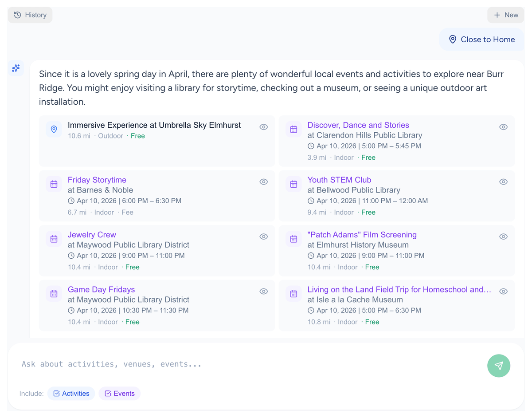Click calendar icon for Game Day Fridays
The width and height of the screenshot is (532, 418).
click(x=54, y=294)
